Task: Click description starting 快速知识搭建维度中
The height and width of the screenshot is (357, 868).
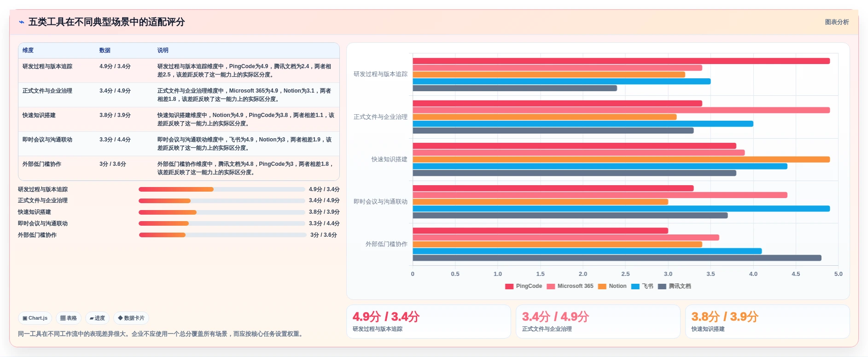Action: tap(246, 119)
